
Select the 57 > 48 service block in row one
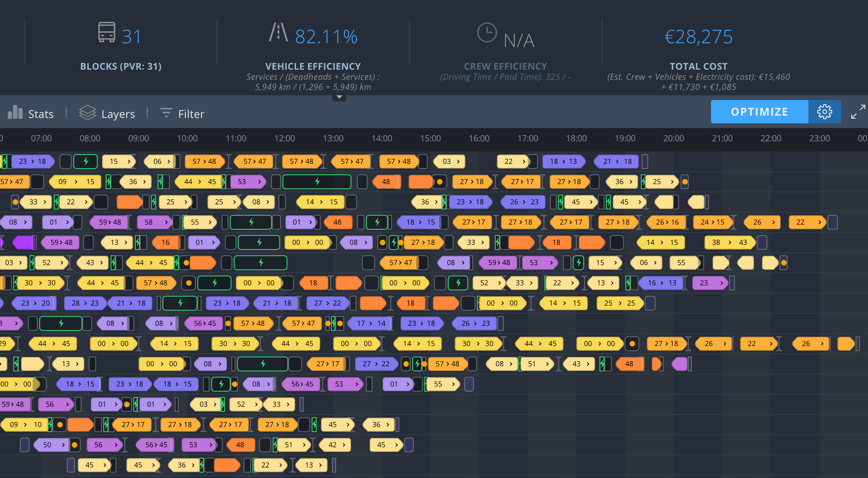205,162
